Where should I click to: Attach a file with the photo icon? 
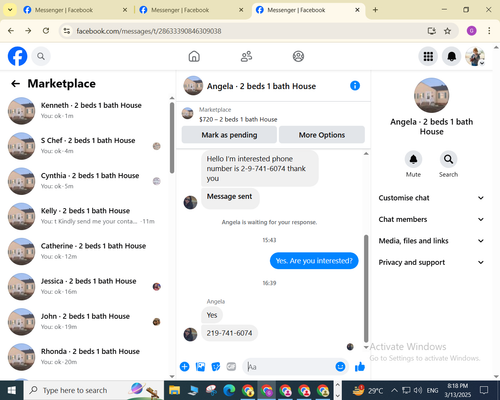click(x=200, y=367)
